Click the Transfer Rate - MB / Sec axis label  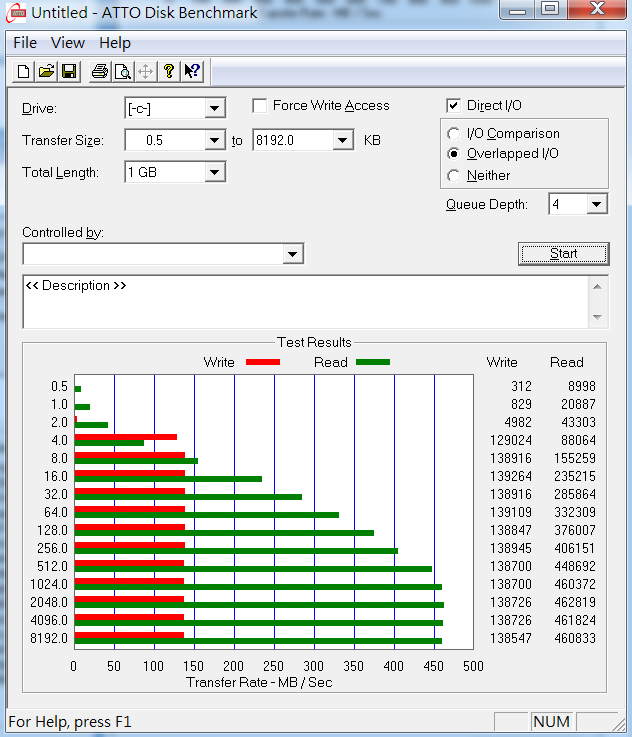(259, 682)
